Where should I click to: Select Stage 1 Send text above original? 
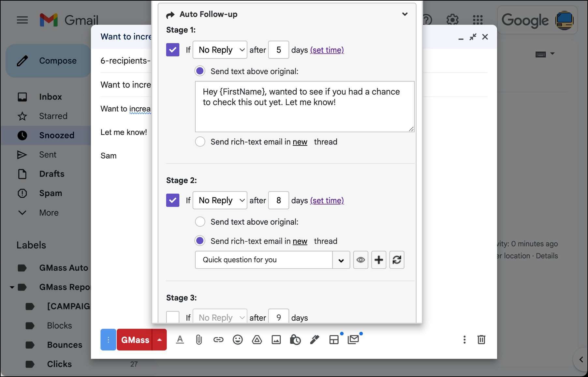pos(200,71)
